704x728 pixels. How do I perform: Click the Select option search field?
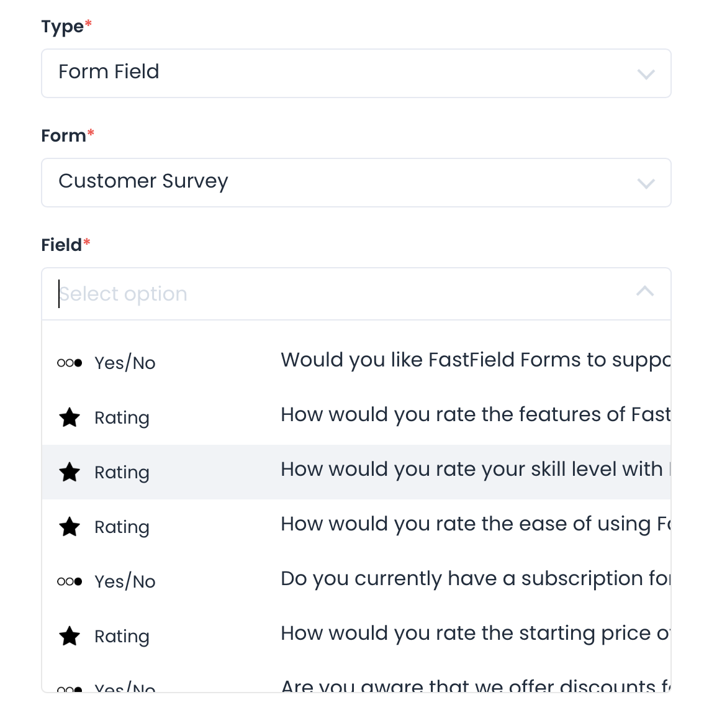click(335, 294)
